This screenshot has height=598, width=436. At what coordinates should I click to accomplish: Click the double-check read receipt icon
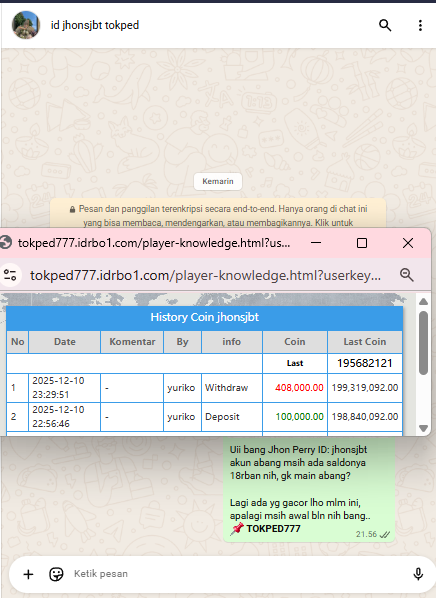[x=385, y=535]
